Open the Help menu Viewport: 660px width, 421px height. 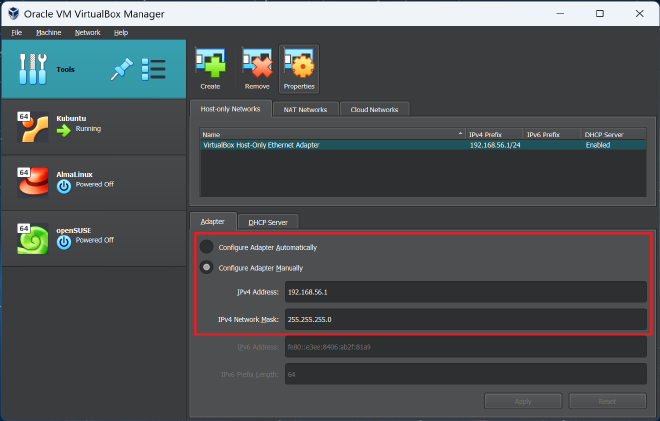(121, 32)
